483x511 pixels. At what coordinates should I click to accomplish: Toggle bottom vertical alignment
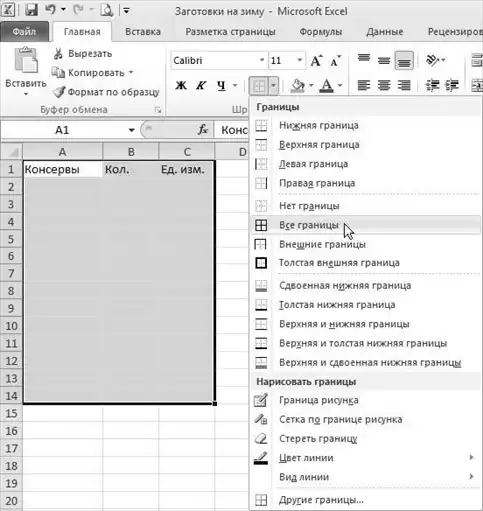click(404, 60)
